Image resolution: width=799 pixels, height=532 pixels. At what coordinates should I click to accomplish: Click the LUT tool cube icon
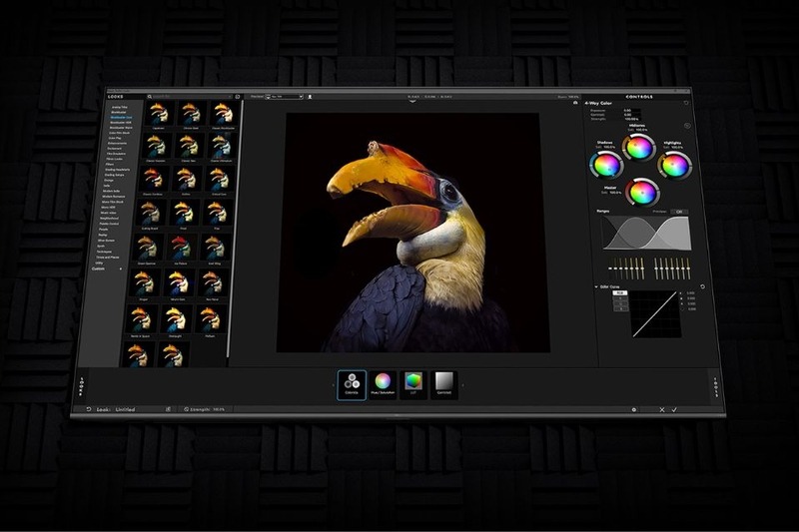click(x=412, y=383)
